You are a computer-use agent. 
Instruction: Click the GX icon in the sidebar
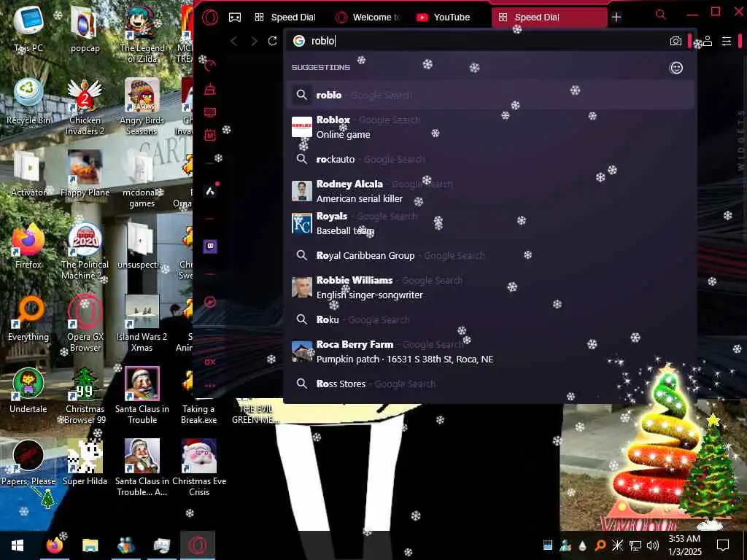210,362
